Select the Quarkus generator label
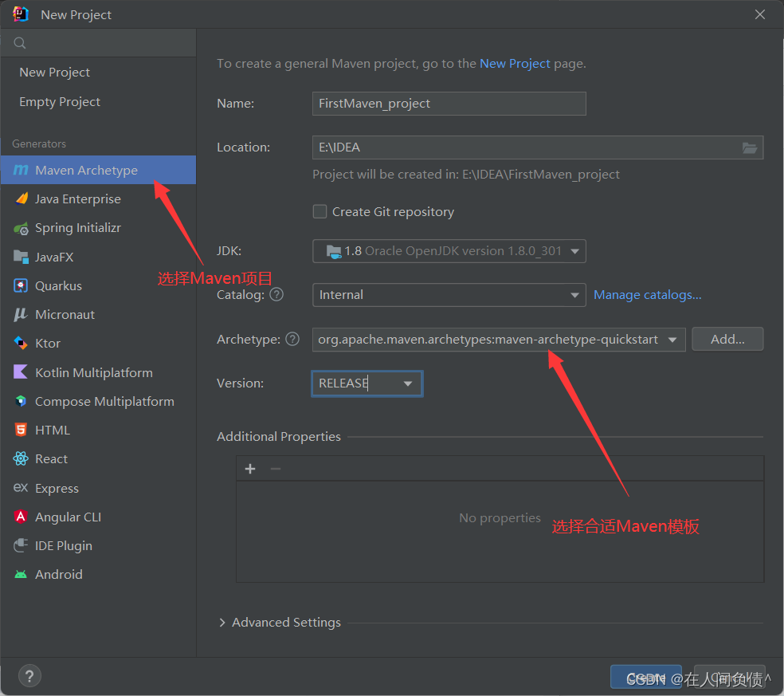Screen dimensions: 784x696 [58, 286]
